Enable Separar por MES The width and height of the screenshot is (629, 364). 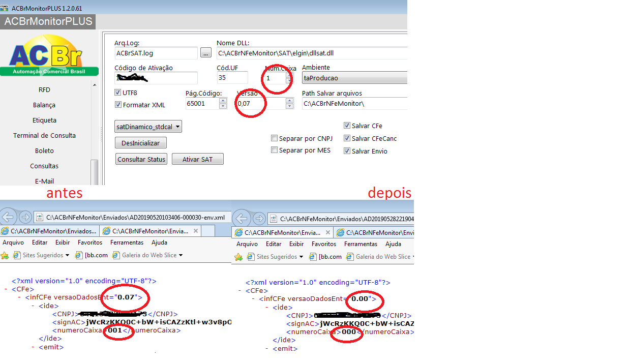pyautogui.click(x=275, y=150)
